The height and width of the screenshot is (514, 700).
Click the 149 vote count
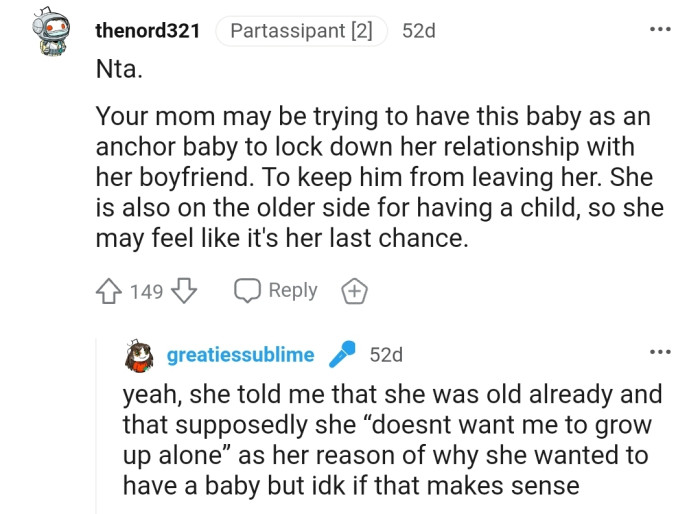pyautogui.click(x=146, y=291)
